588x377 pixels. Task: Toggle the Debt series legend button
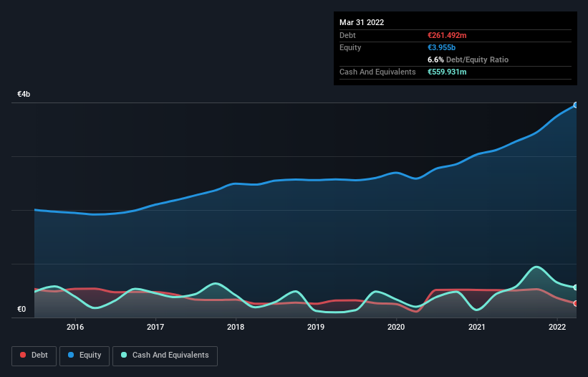[x=34, y=355]
